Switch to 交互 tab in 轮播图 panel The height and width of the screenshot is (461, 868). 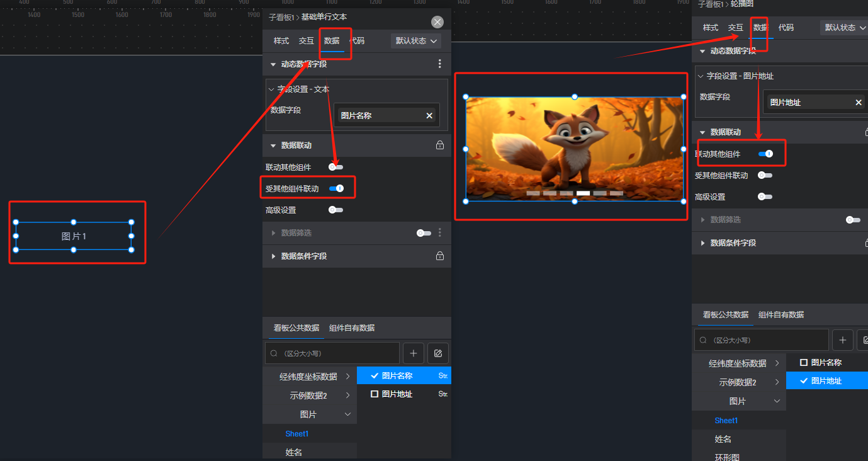tap(736, 28)
